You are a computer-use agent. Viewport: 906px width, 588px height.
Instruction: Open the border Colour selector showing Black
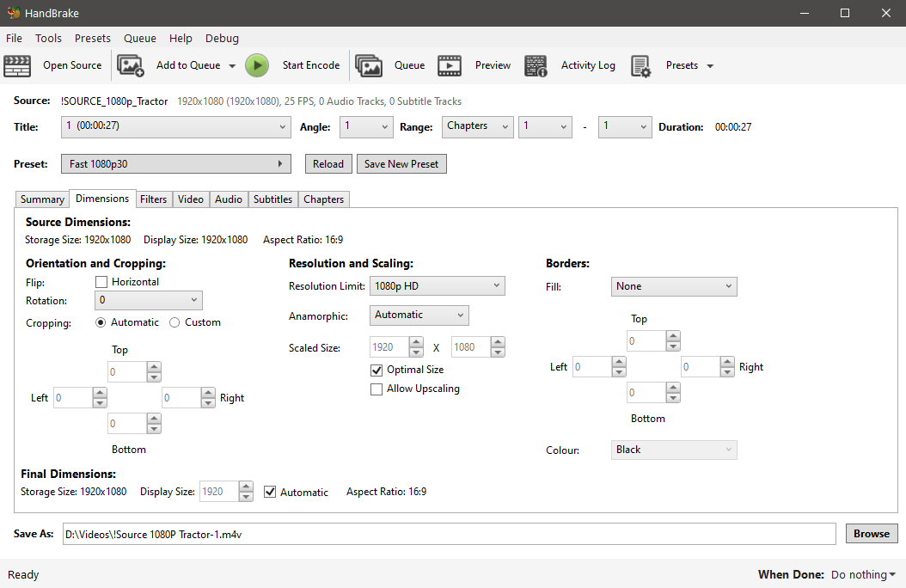click(674, 450)
